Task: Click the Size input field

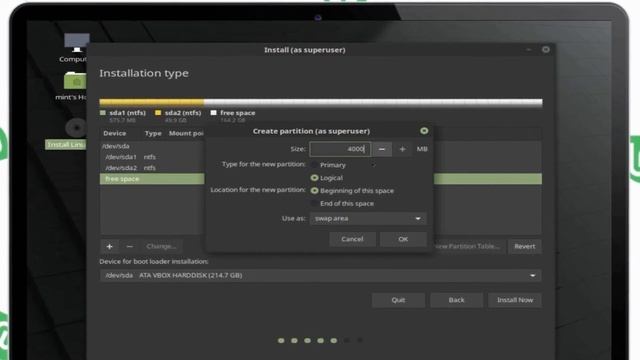Action: click(x=340, y=149)
